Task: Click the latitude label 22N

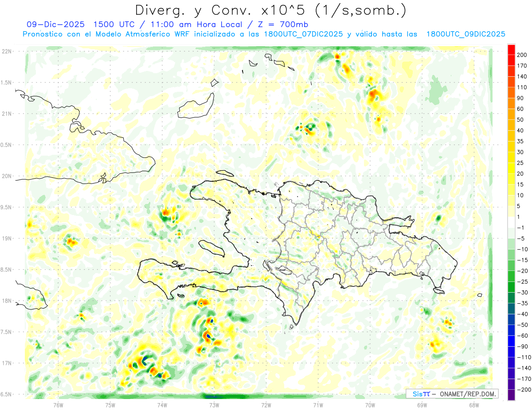Action: (7, 51)
